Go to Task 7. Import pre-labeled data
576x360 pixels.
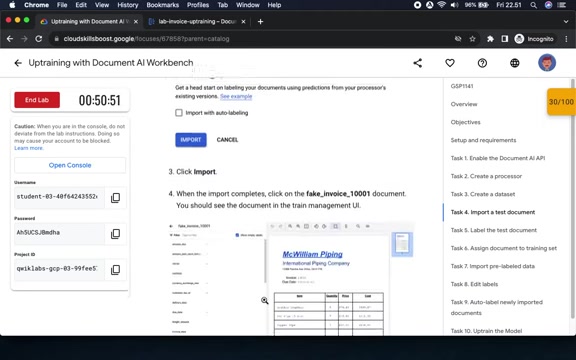point(493,266)
